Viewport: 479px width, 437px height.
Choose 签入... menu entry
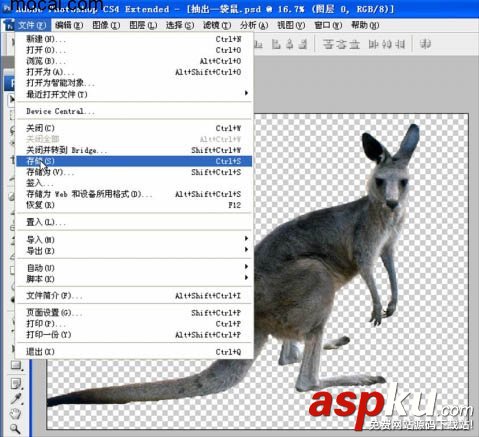point(134,183)
